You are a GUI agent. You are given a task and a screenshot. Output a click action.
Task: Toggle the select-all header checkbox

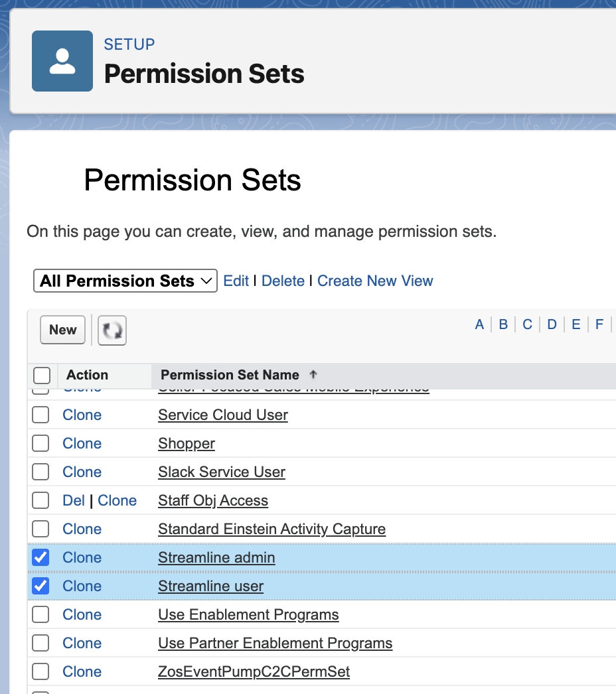(x=42, y=376)
